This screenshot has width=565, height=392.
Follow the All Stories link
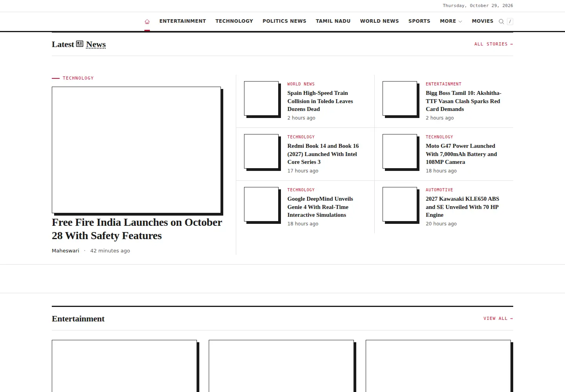(494, 44)
